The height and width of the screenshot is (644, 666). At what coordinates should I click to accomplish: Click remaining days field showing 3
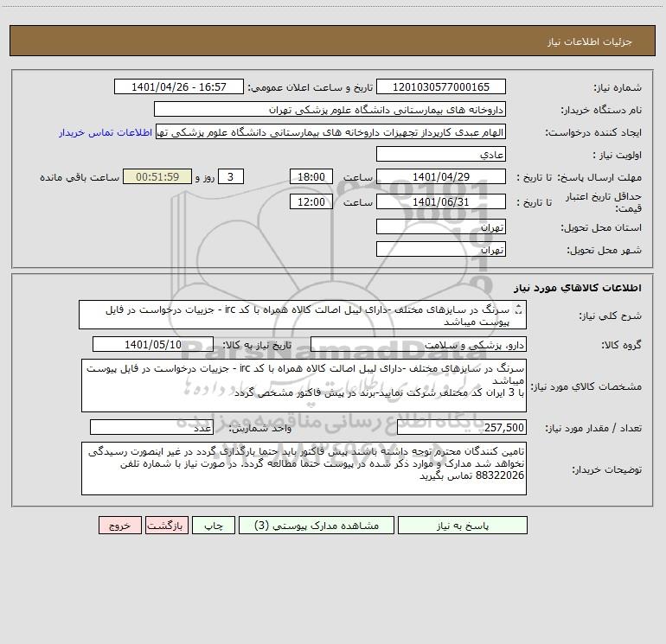pos(231,176)
